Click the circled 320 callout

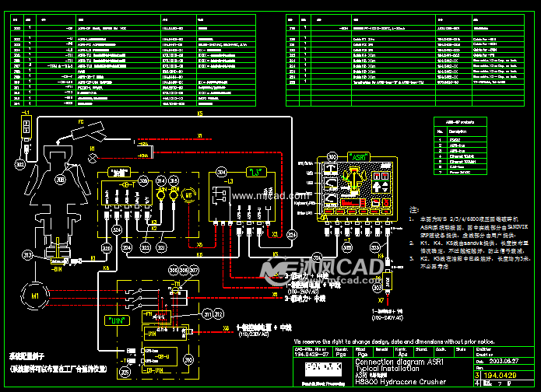click(x=107, y=247)
